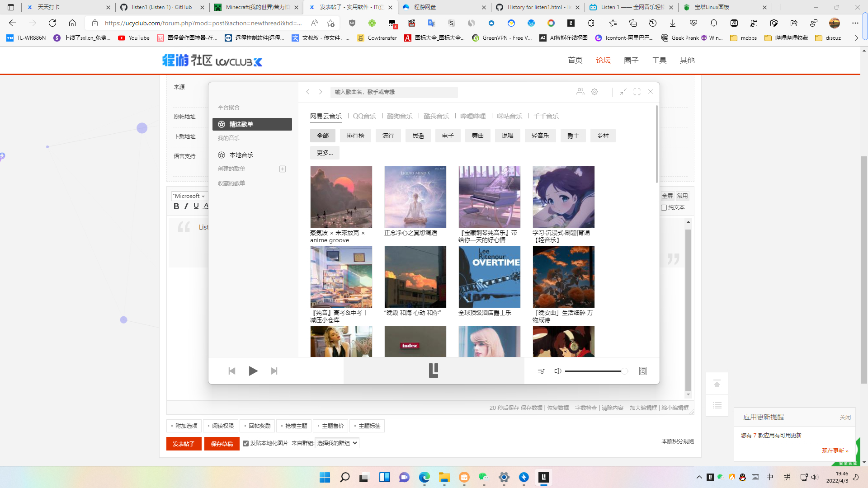Play music with the play button
This screenshot has height=488, width=868.
(x=253, y=371)
